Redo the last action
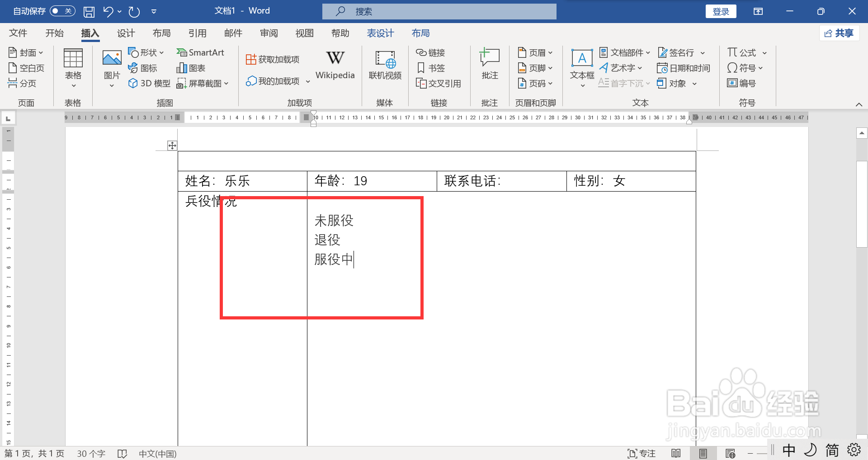The width and height of the screenshot is (868, 460). pyautogui.click(x=134, y=11)
